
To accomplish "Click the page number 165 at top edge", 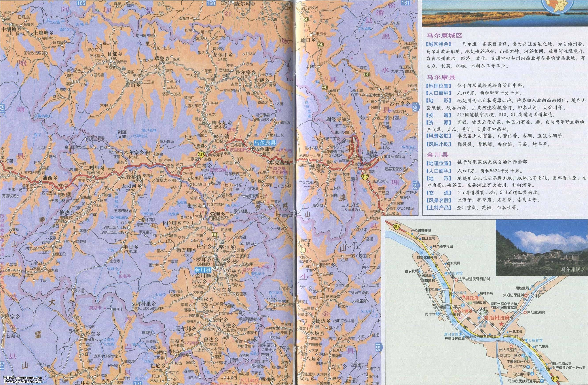I will tap(81, 3).
